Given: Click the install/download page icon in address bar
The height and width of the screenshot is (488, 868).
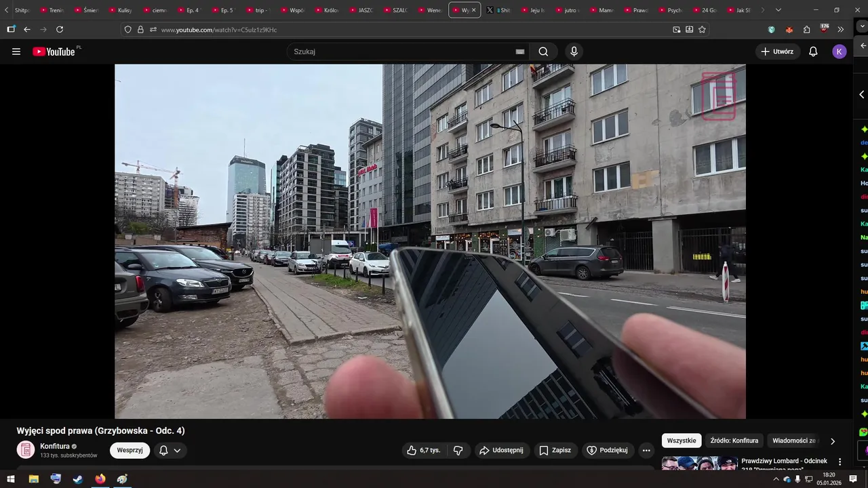Looking at the screenshot, I should tap(689, 30).
